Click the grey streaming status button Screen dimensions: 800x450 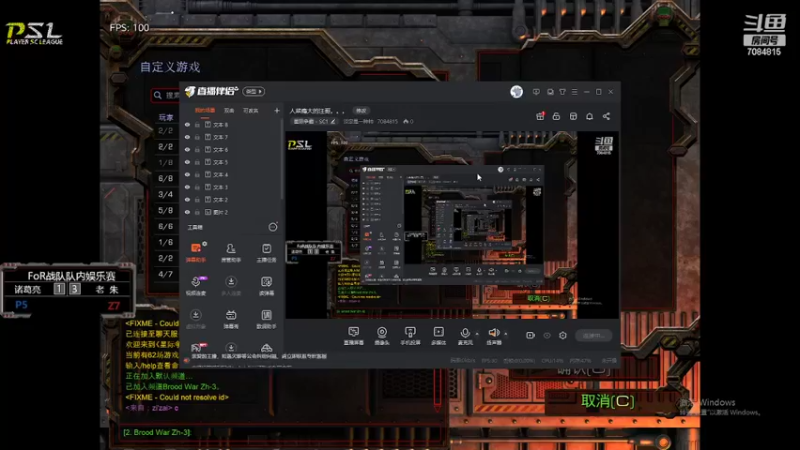coord(594,335)
